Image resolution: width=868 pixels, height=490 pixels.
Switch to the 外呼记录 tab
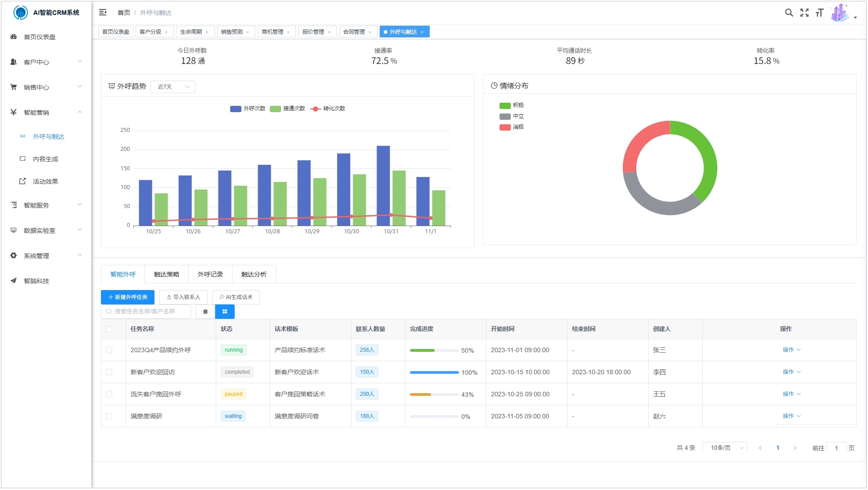(x=210, y=275)
